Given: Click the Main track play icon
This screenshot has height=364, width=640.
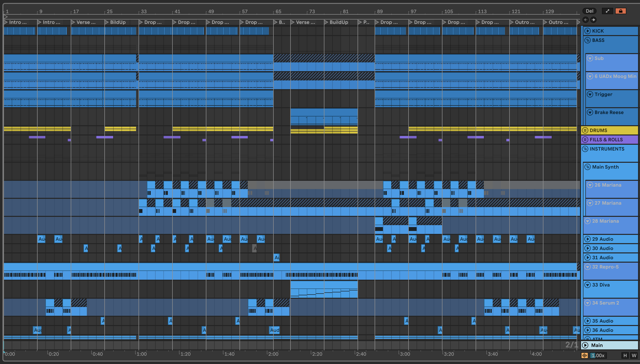Looking at the screenshot, I should [585, 345].
